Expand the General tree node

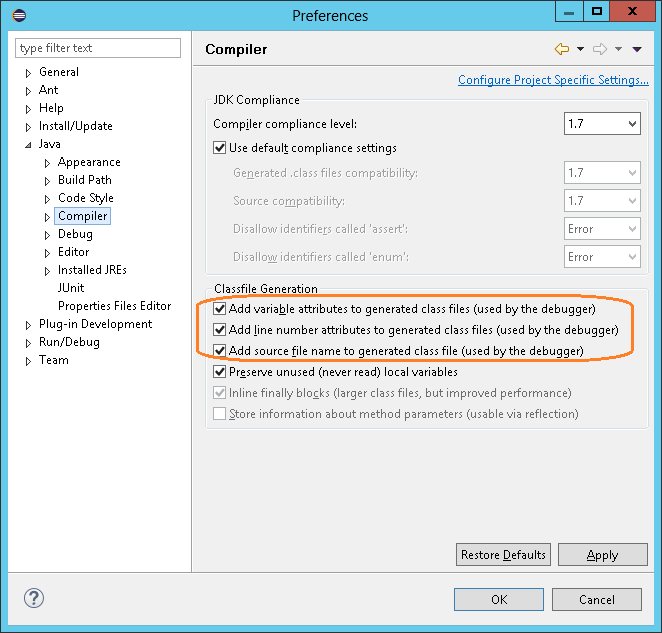coord(28,73)
